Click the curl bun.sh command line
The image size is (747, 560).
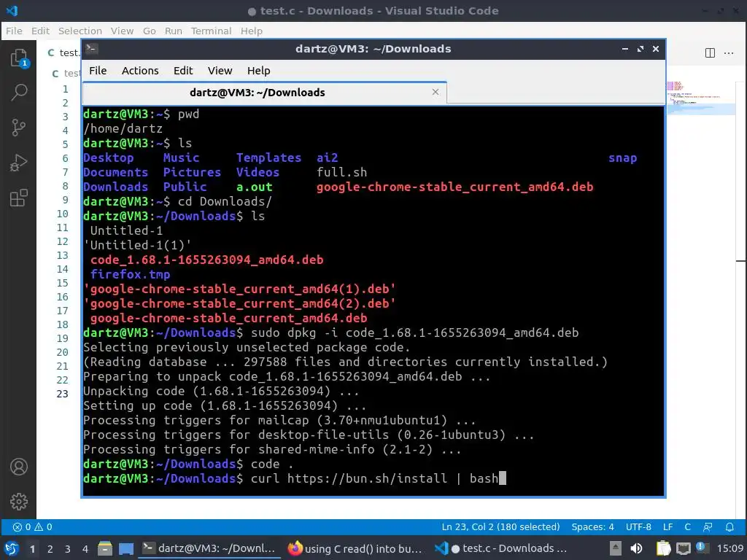point(374,478)
